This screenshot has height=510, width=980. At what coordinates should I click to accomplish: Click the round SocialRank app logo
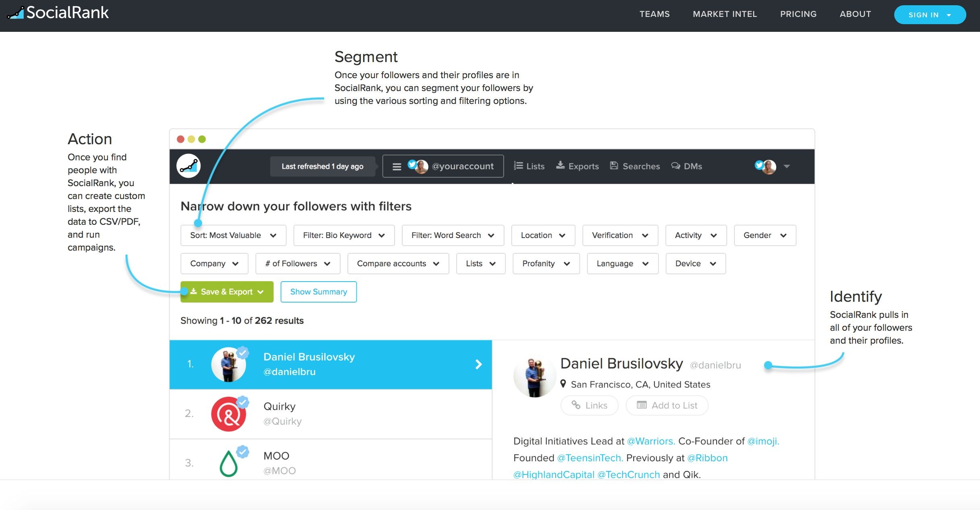[188, 166]
